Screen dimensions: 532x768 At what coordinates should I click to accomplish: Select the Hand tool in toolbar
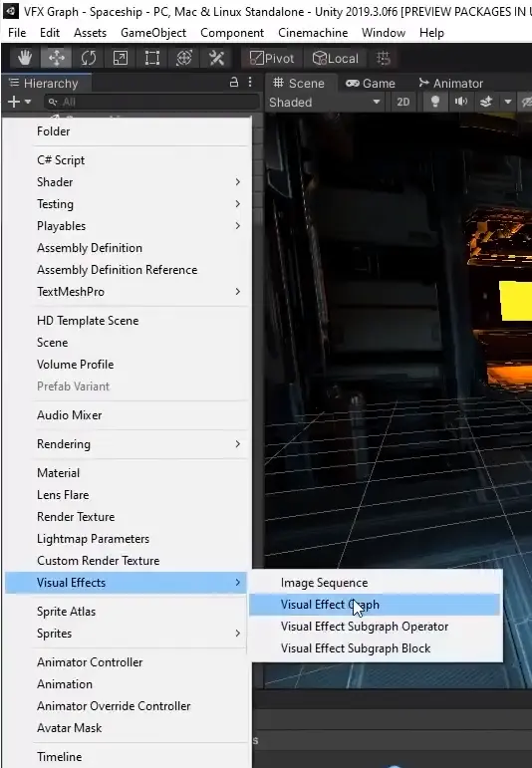point(25,59)
